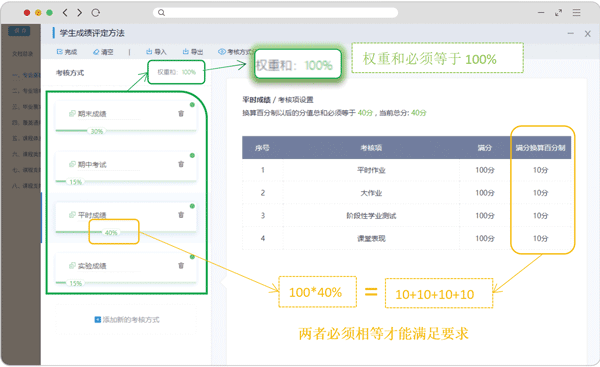Adjust the 40% weight slider on 平时成绩
Viewport: 600px width, 367px height.
111,233
